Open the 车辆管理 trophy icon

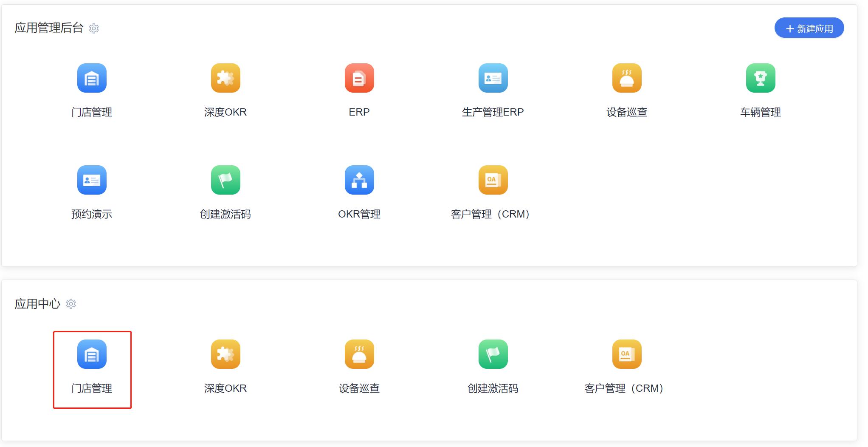click(x=761, y=78)
